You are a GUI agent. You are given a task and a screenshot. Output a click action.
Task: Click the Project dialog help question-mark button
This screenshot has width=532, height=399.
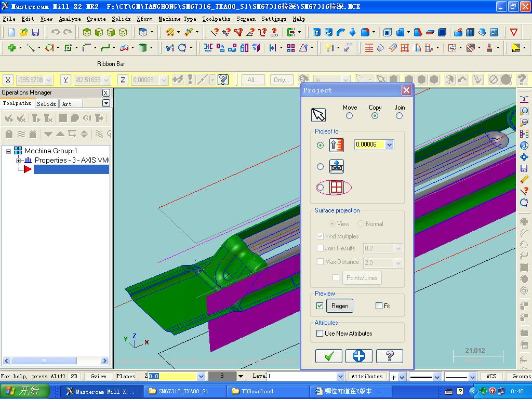390,356
